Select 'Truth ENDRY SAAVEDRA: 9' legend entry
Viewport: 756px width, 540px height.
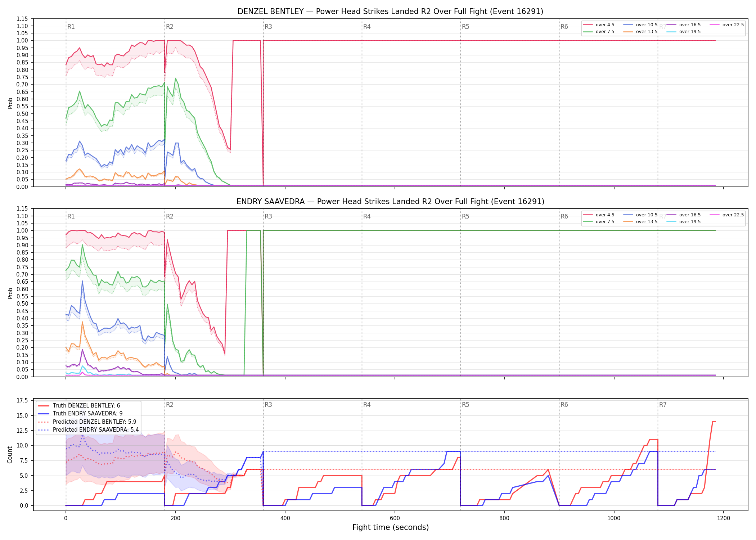(x=80, y=413)
